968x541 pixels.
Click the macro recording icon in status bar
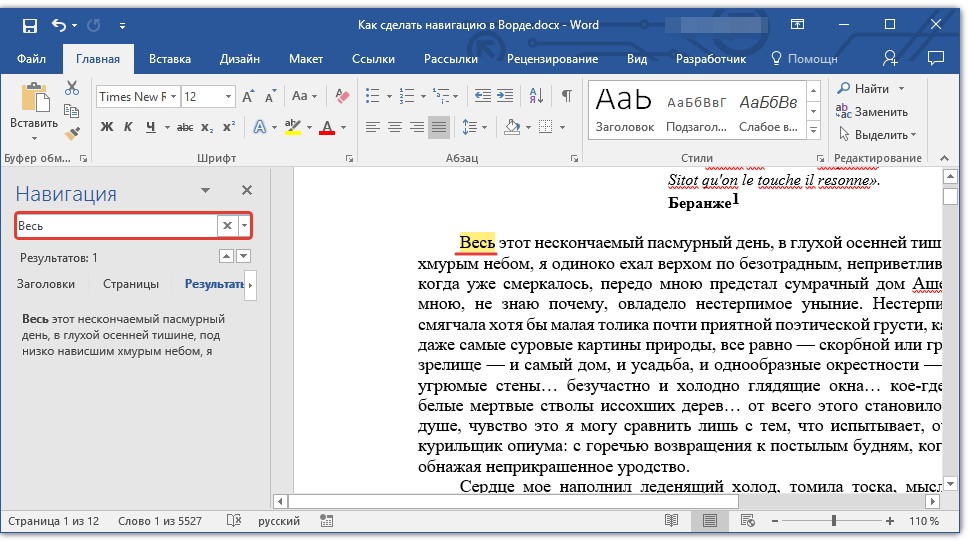tap(327, 521)
